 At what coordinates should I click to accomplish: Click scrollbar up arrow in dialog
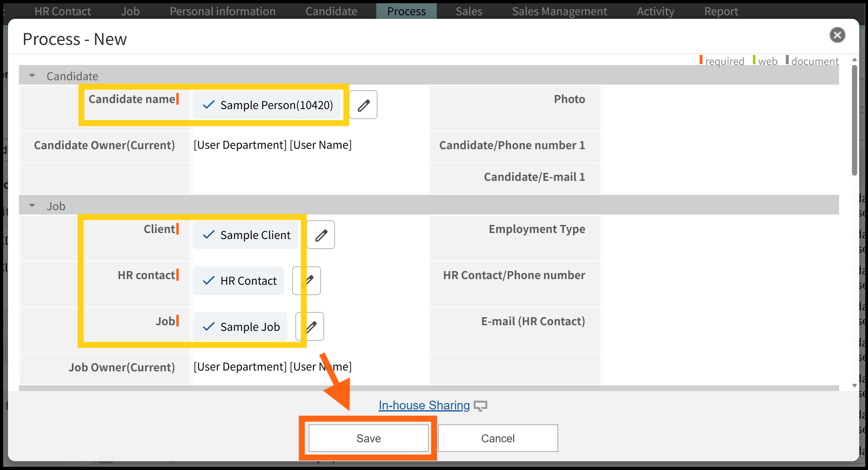854,59
